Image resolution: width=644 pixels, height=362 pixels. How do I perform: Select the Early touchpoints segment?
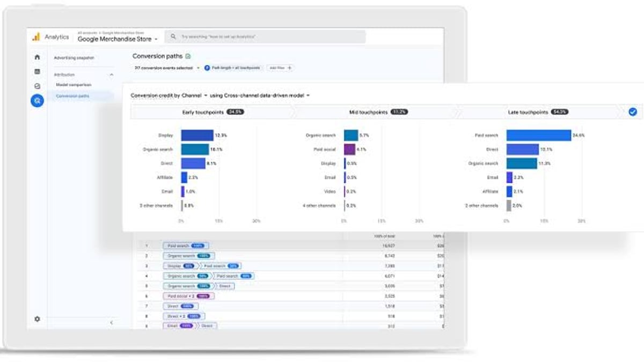click(x=212, y=112)
